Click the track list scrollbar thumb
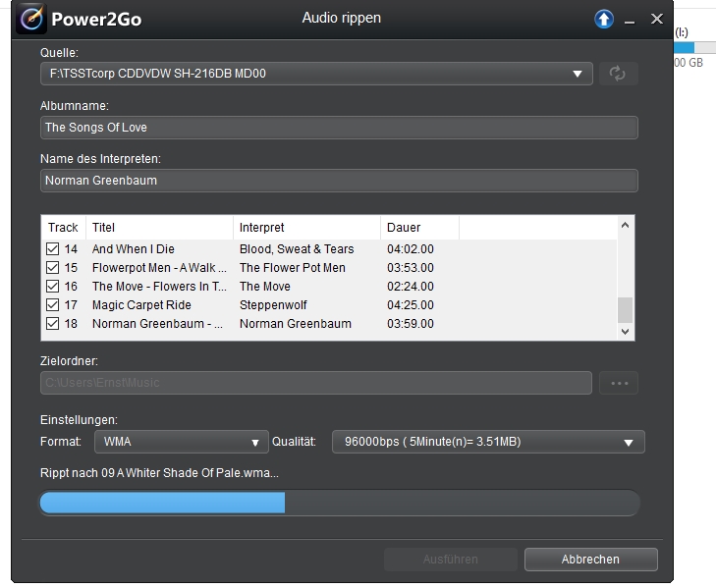Screen dimensions: 716x588 (x=625, y=310)
